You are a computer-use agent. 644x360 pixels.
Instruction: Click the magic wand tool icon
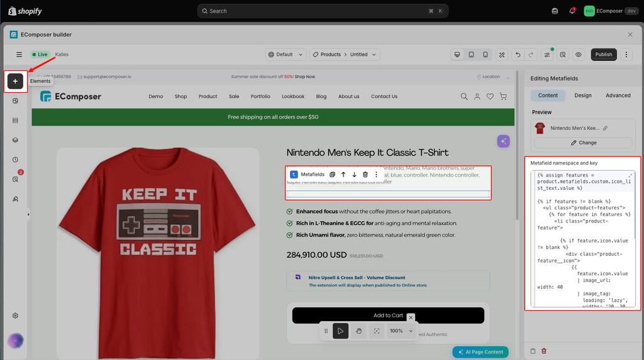[501, 55]
